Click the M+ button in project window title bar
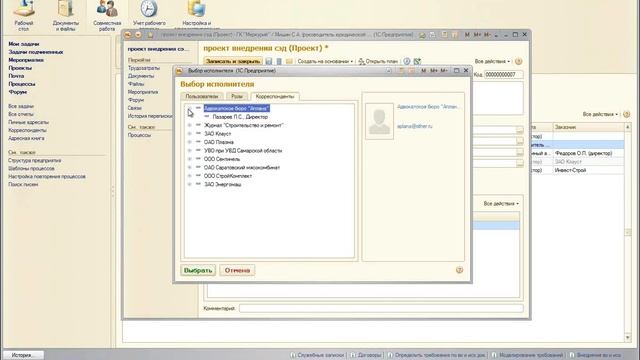 point(477,35)
